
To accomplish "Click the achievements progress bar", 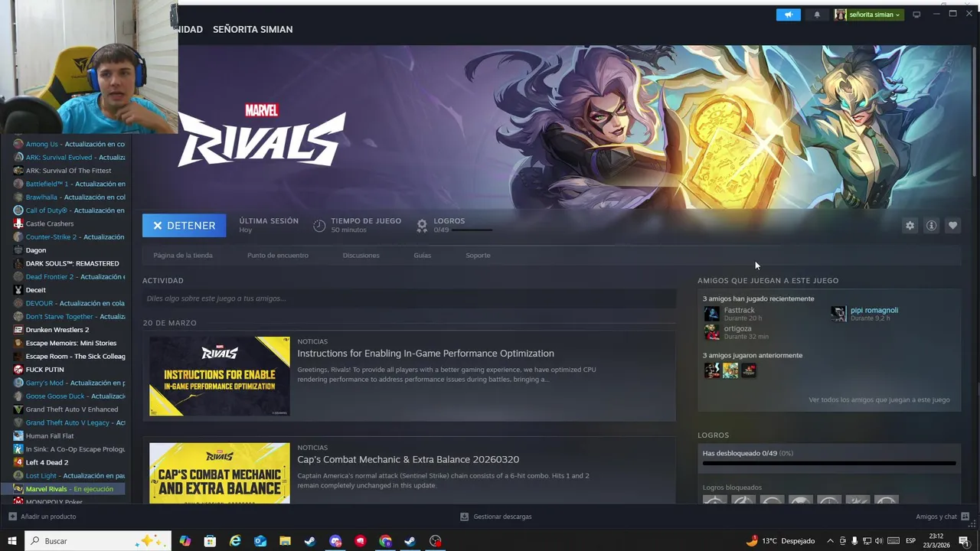I will (829, 463).
